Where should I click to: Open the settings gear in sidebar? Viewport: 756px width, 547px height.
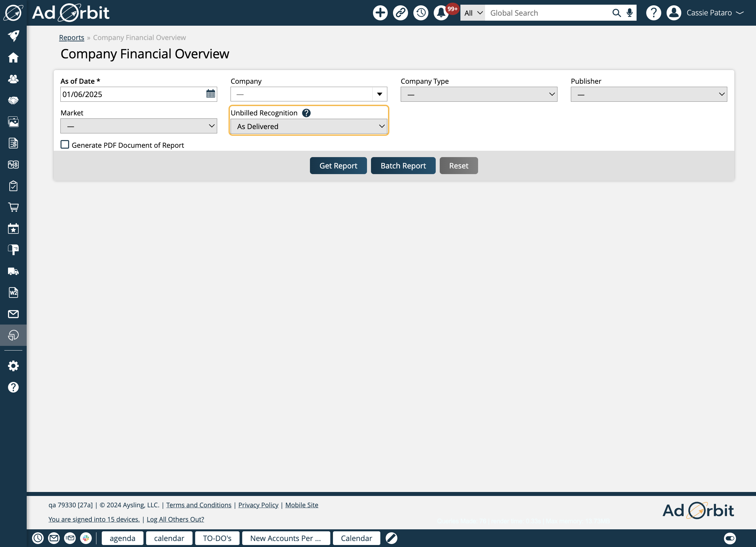[x=13, y=366]
